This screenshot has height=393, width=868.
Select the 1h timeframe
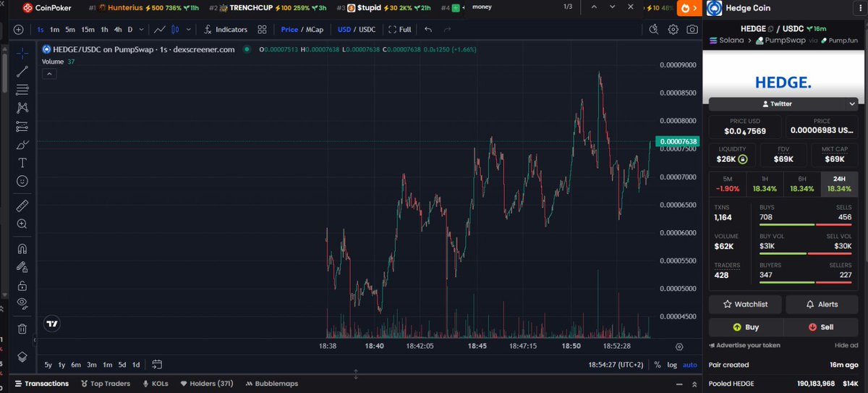[x=104, y=30]
